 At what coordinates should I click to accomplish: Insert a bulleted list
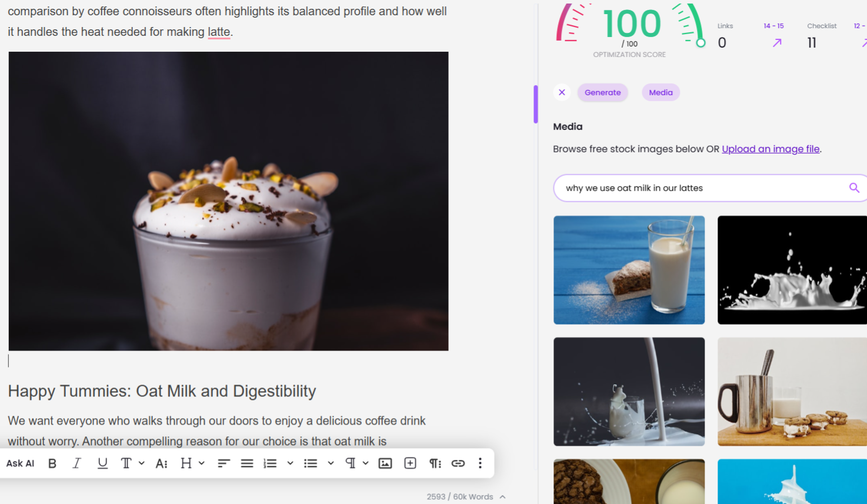[x=311, y=463]
